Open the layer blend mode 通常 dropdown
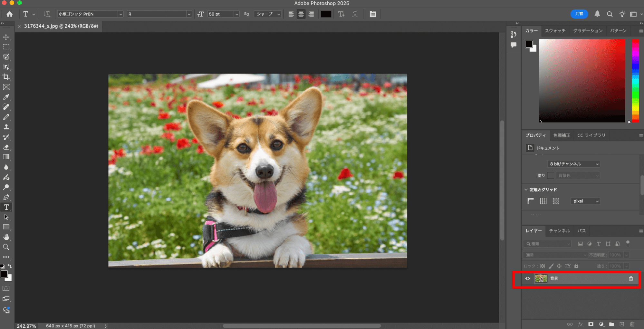 pyautogui.click(x=555, y=255)
